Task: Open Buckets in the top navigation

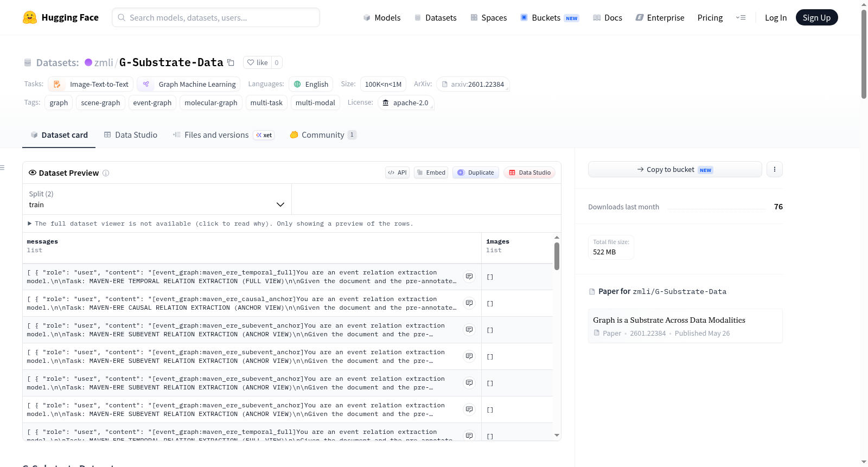Action: (x=550, y=17)
